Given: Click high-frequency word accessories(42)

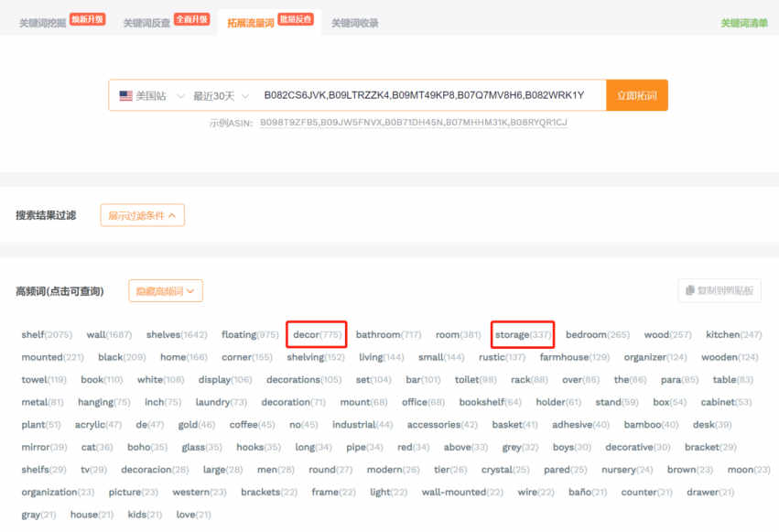Looking at the screenshot, I should click(442, 424).
